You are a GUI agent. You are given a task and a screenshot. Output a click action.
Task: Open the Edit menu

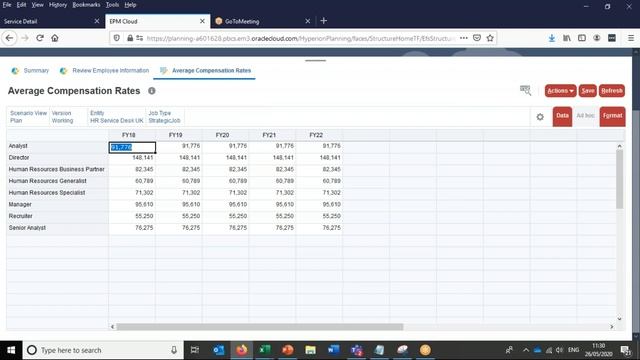click(x=21, y=5)
